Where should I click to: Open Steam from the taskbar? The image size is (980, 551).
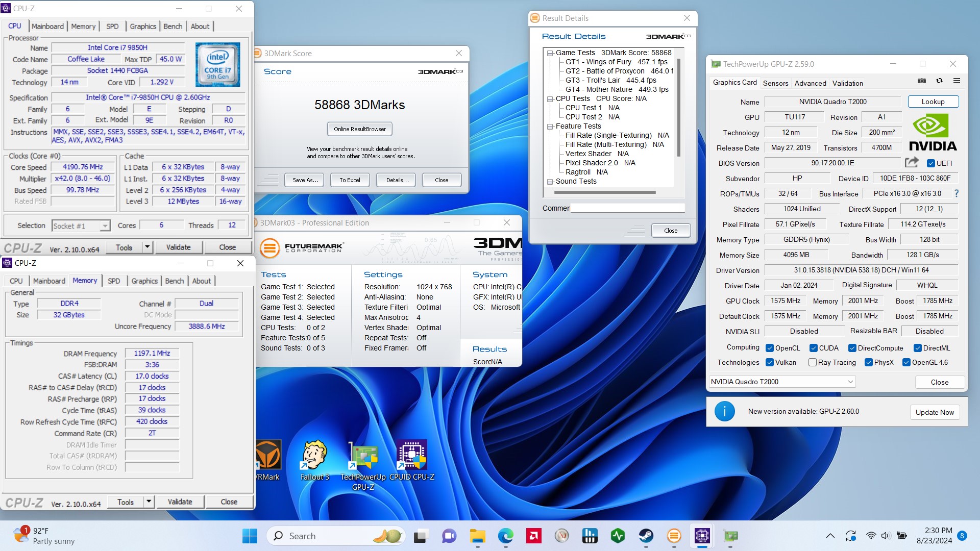(646, 536)
